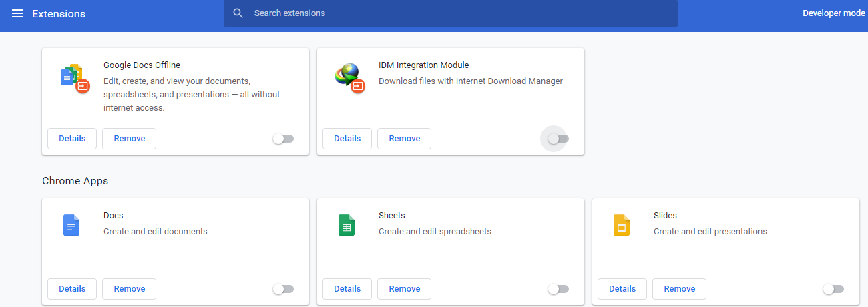Screen dimensions: 868x307
Task: Open Details for the Sheets app
Action: point(347,289)
